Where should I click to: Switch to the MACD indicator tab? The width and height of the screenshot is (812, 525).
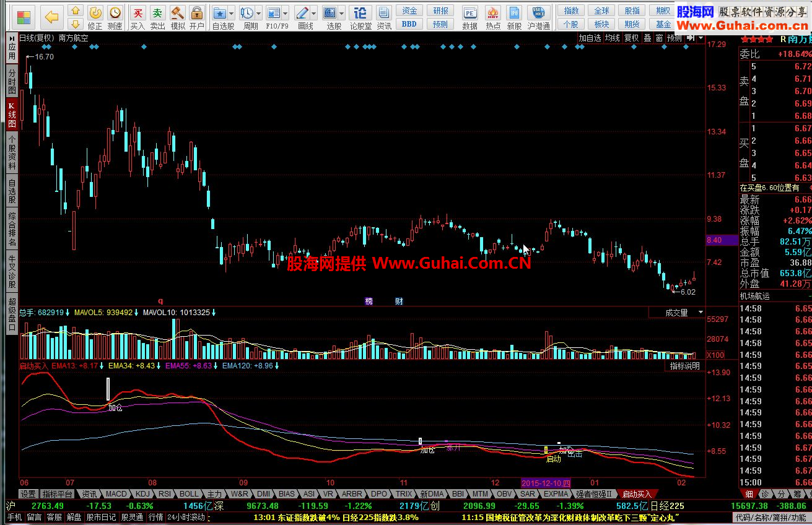(x=116, y=494)
